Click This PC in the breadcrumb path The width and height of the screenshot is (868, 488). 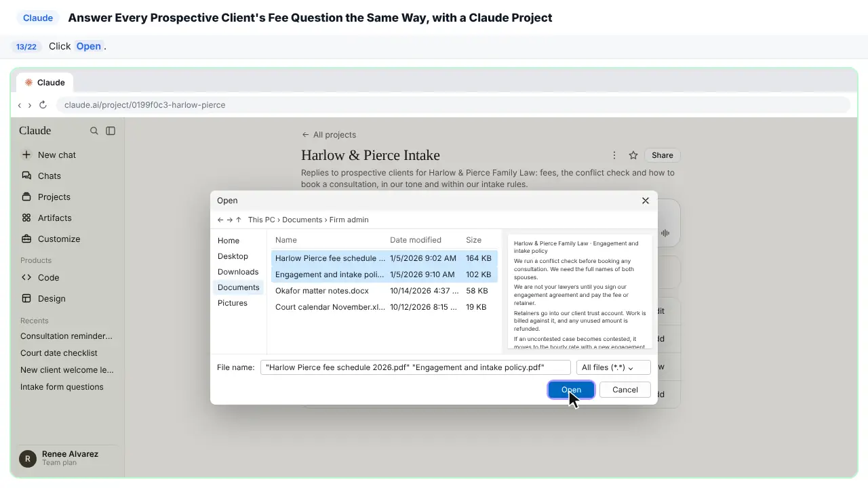[x=262, y=220]
